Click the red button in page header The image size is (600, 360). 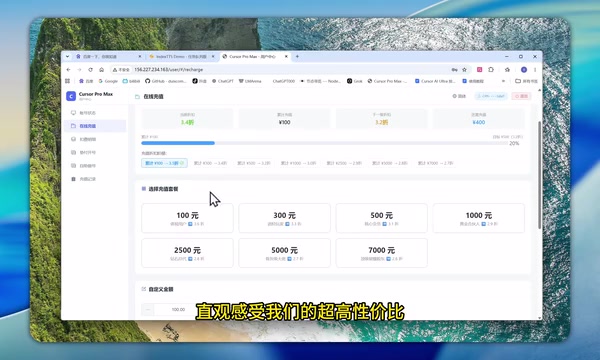[521, 96]
